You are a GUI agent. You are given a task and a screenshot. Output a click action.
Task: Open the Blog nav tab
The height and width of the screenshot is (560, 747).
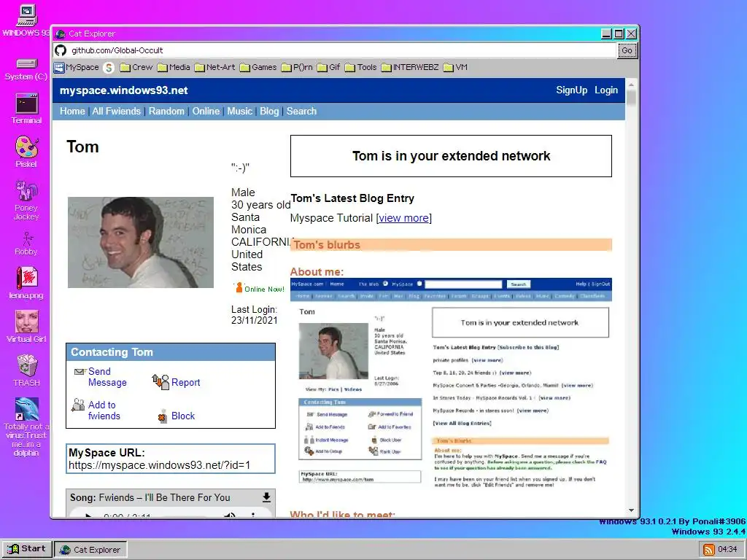269,111
